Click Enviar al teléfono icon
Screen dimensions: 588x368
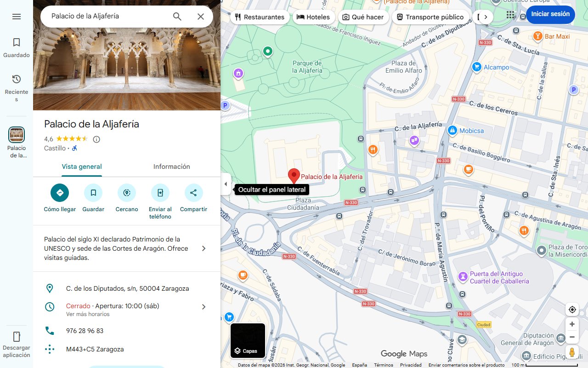point(160,193)
